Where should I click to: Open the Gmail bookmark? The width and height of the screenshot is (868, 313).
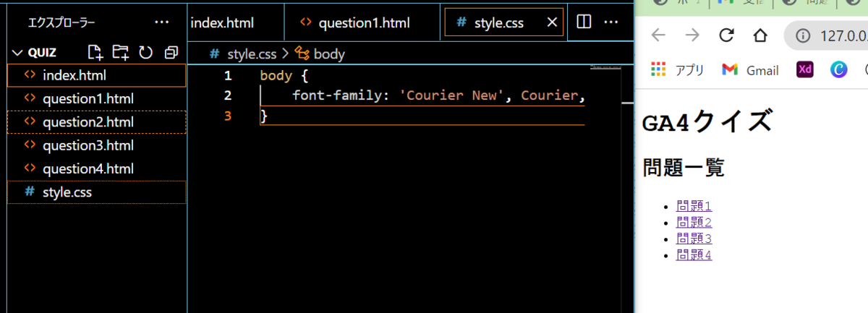coord(750,69)
